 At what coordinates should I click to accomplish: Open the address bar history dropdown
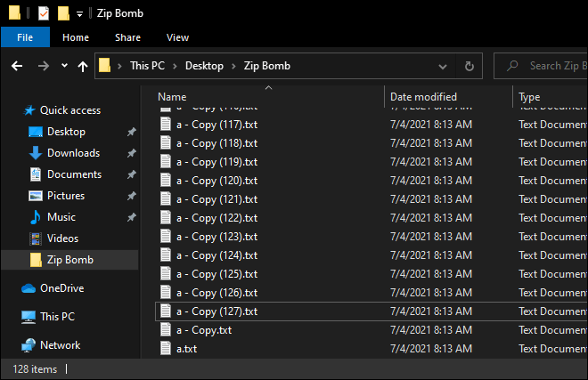(443, 67)
